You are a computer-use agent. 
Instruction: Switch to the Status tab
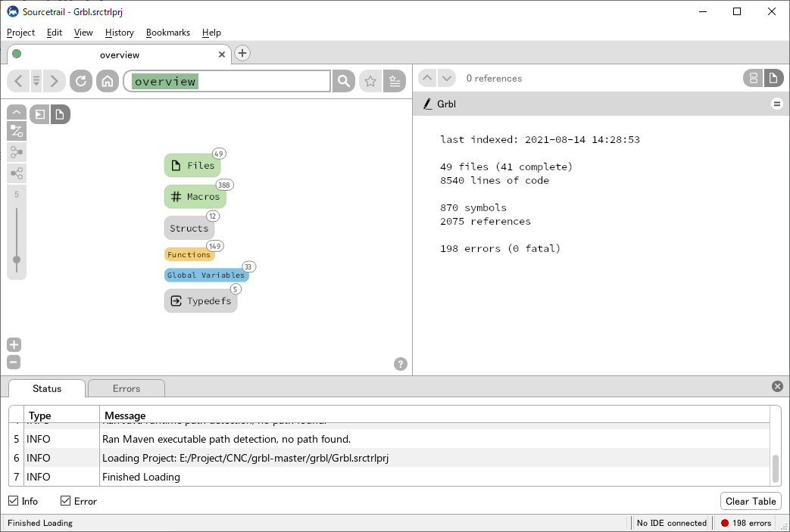(47, 388)
